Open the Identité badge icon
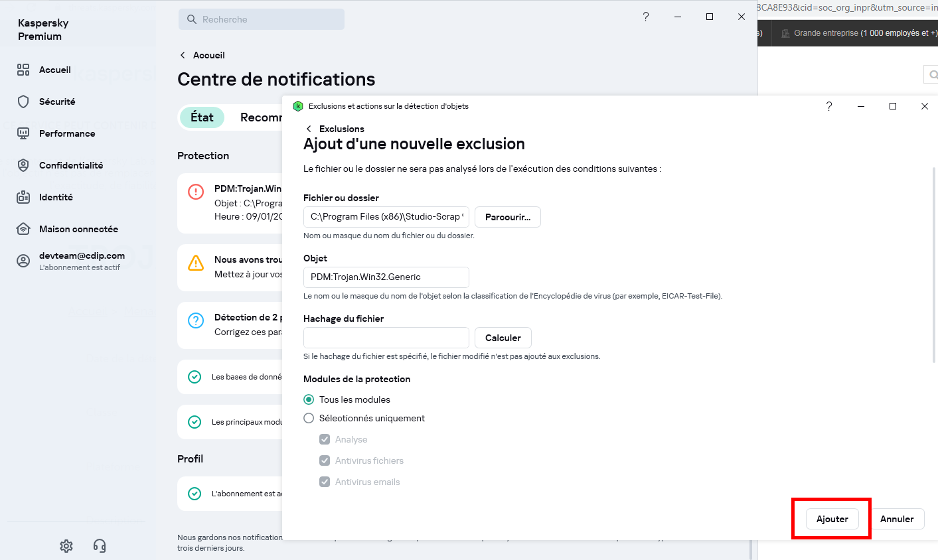This screenshot has width=938, height=560. [23, 197]
